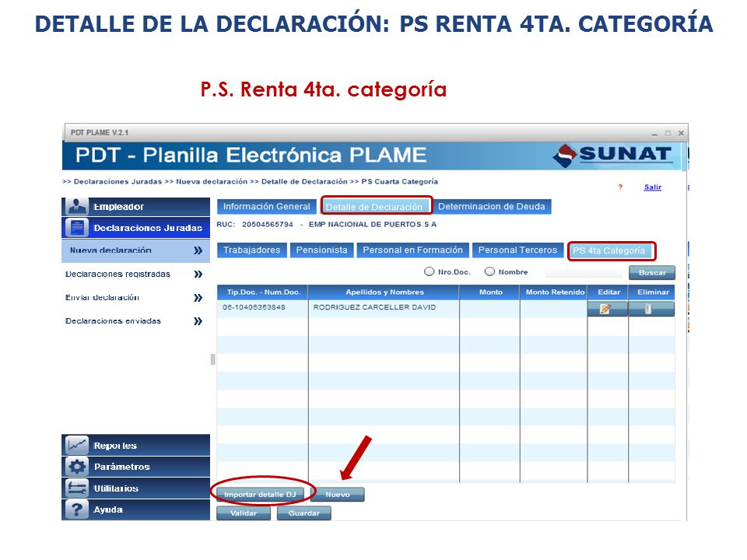
Task: Click the Monto column header
Action: click(x=490, y=292)
